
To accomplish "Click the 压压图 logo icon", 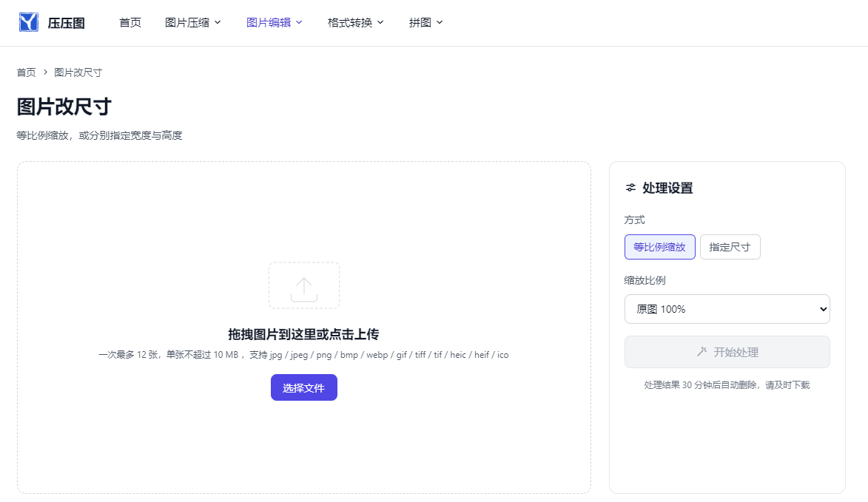I will (x=28, y=23).
